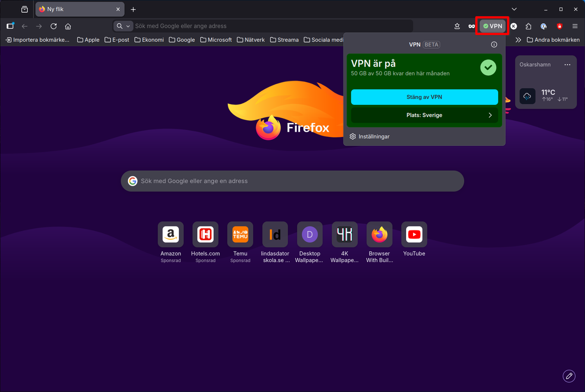Click the VPN panel info icon
585x392 pixels.
click(494, 44)
